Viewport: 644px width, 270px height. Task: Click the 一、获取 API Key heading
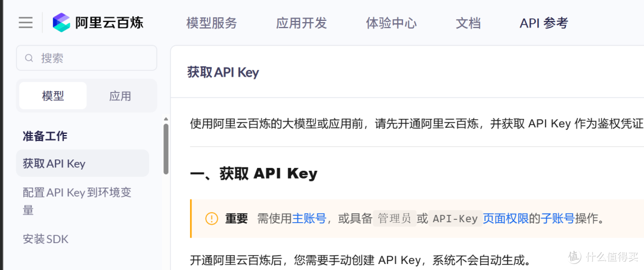[254, 174]
